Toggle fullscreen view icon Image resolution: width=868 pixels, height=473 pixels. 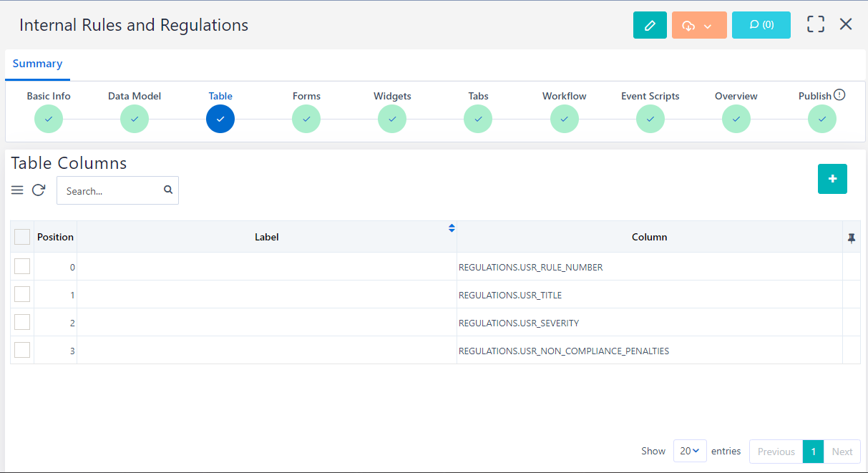[x=815, y=24]
